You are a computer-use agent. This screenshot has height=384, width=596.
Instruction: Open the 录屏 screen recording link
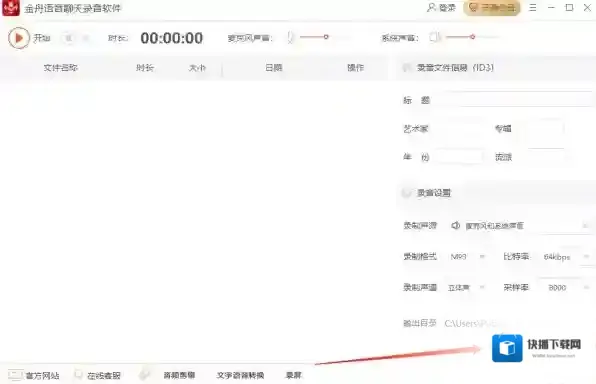click(293, 375)
